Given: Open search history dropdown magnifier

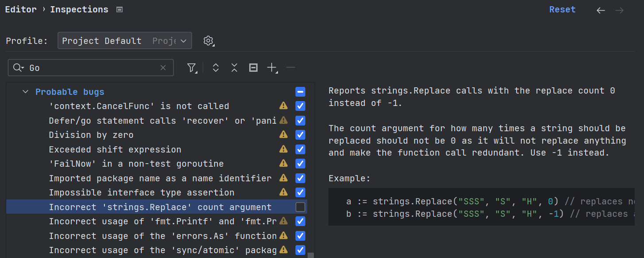Looking at the screenshot, I should click(18, 68).
